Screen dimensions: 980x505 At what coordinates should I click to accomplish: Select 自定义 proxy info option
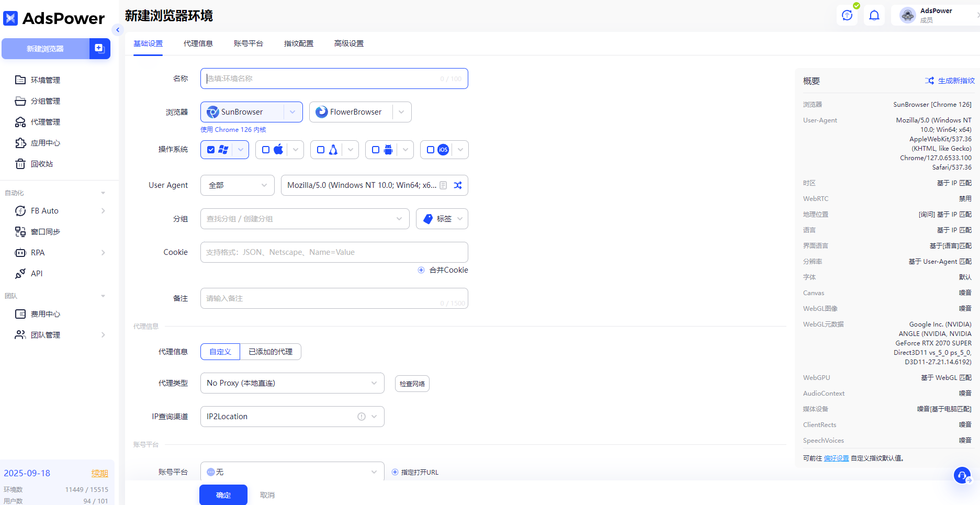pyautogui.click(x=220, y=352)
